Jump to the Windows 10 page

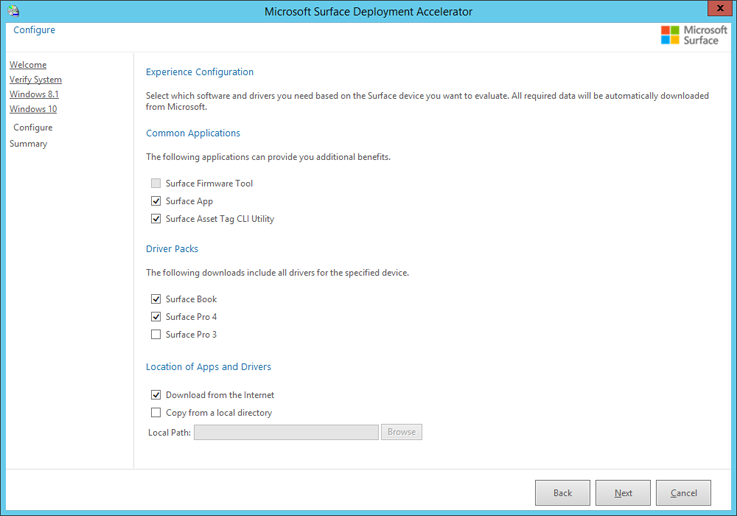pos(33,109)
